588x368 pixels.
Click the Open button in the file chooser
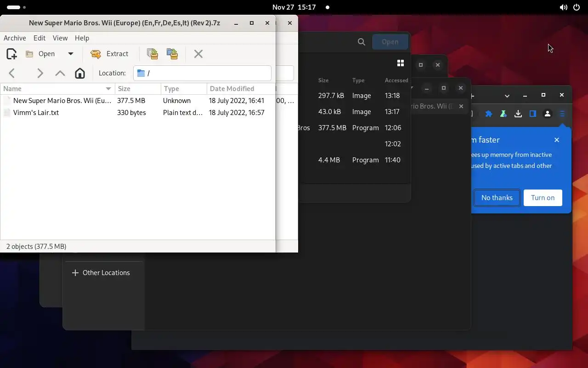coord(390,42)
